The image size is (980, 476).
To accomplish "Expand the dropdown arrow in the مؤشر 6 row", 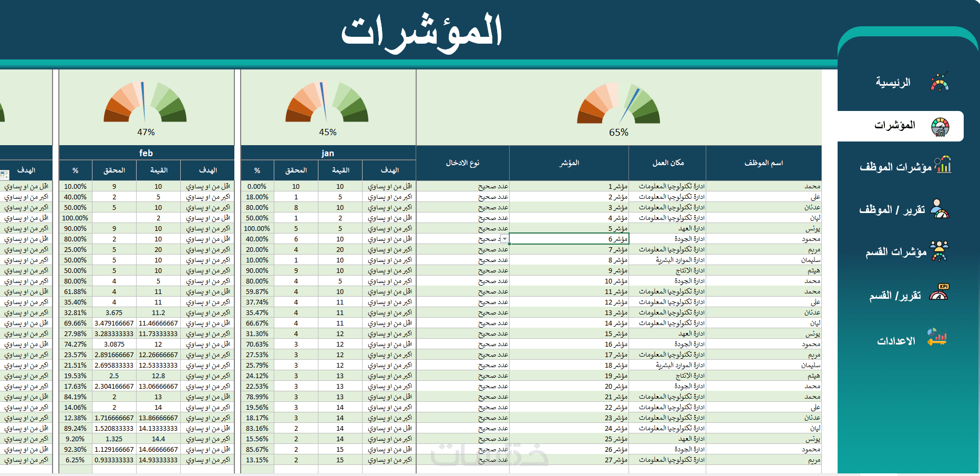I will pyautogui.click(x=505, y=239).
